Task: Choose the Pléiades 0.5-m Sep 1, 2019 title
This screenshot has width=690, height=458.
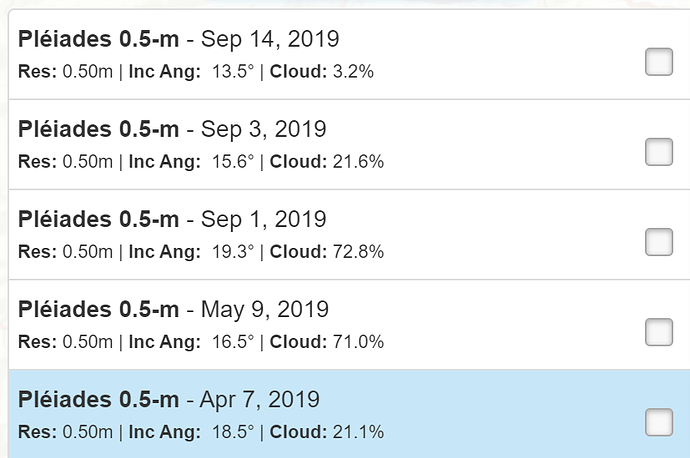Action: click(x=172, y=220)
